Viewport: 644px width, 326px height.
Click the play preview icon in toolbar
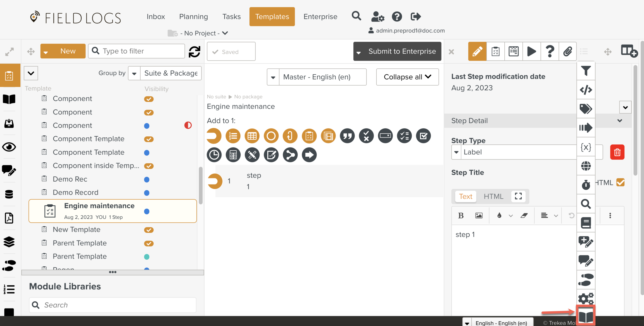pos(531,51)
